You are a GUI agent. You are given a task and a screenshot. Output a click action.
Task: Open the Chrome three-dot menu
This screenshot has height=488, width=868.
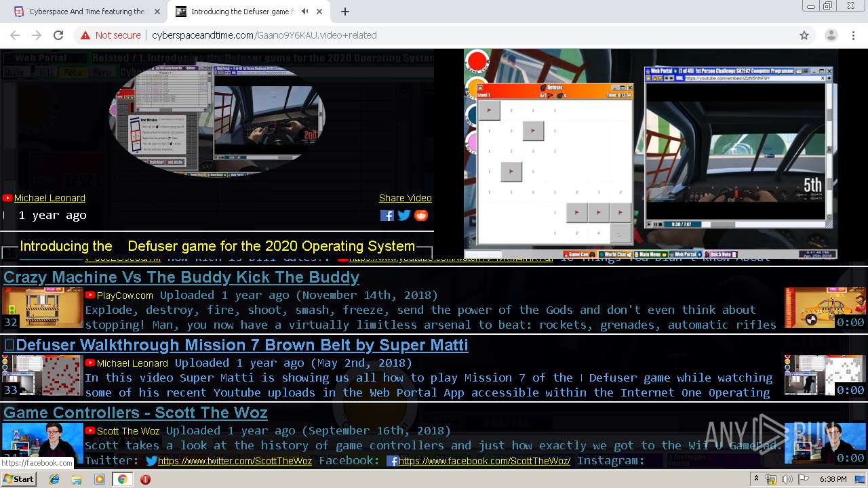click(852, 35)
